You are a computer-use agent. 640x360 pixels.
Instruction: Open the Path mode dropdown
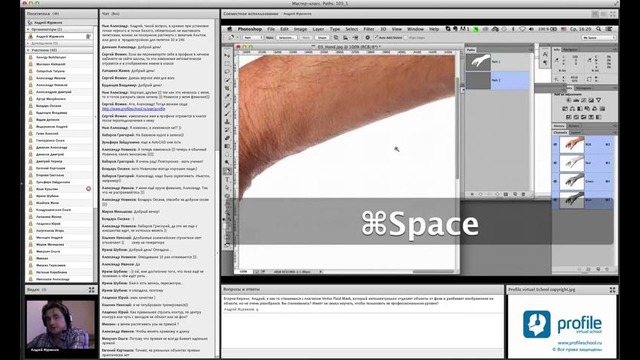click(253, 38)
